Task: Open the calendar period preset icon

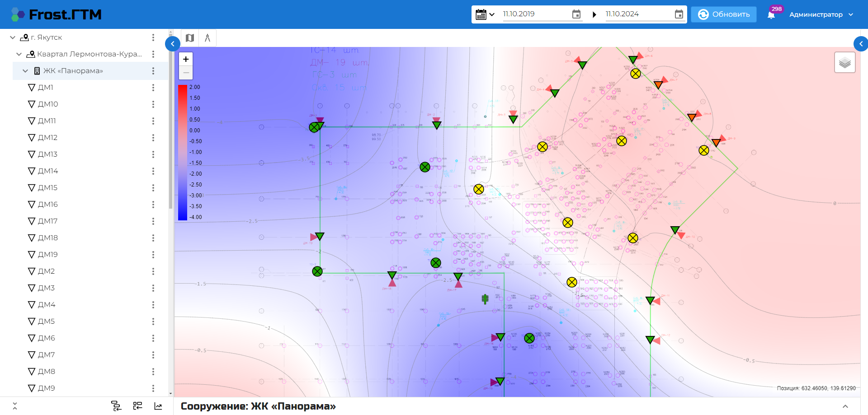Action: (x=485, y=14)
